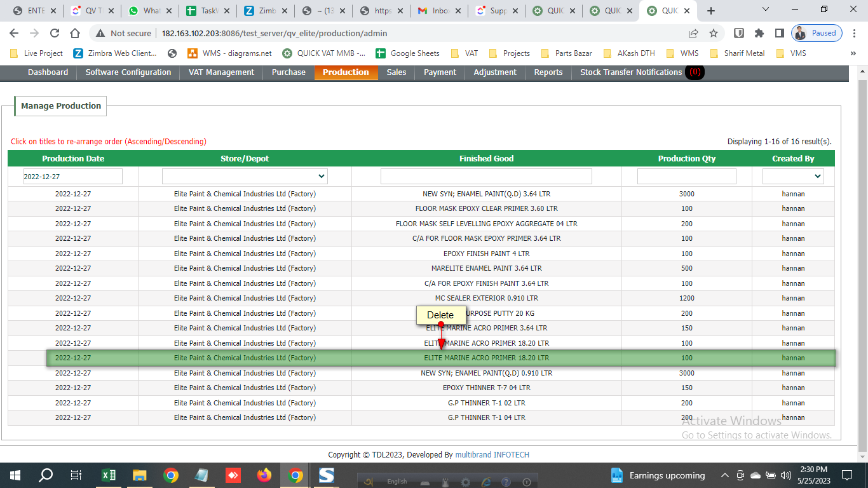Show the hidden bookmarks overflow

tap(853, 53)
